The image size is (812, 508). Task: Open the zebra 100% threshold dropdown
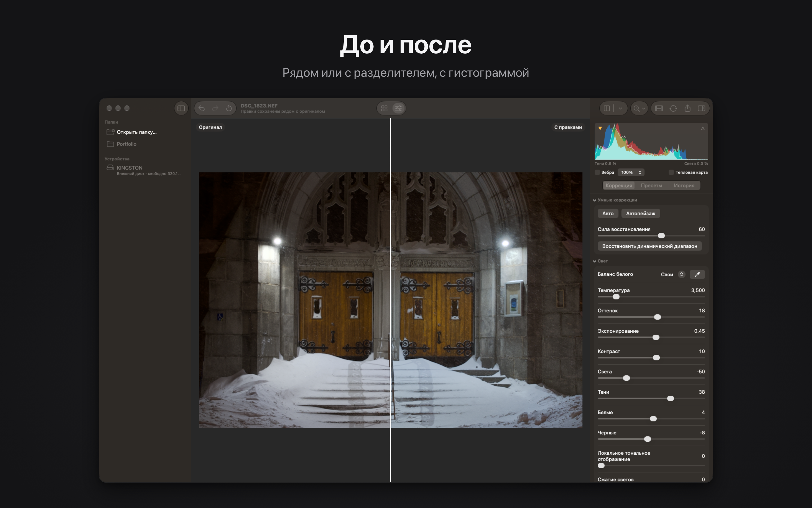tap(631, 172)
